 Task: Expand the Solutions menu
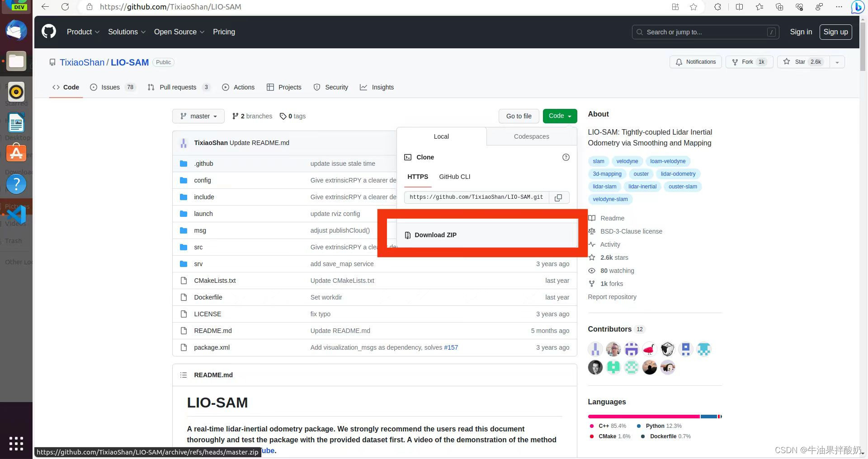(x=127, y=32)
